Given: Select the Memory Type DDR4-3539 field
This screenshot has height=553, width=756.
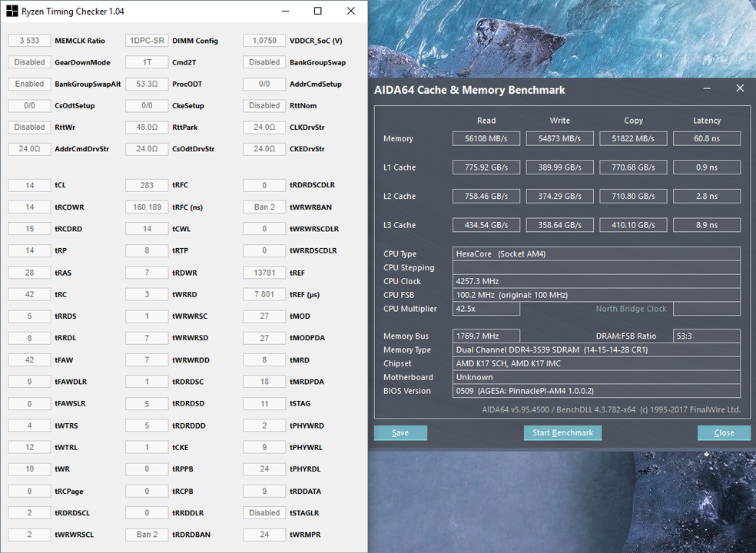Looking at the screenshot, I should 596,349.
